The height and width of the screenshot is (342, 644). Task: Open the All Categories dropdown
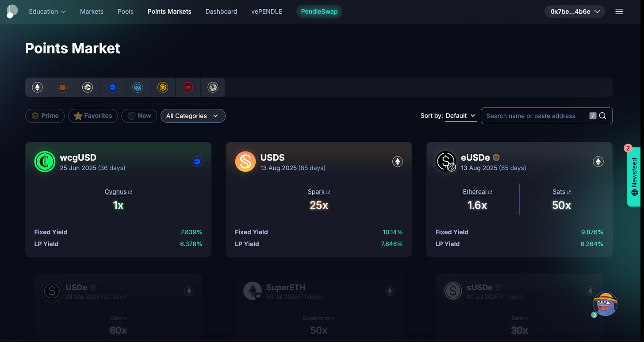click(x=193, y=116)
